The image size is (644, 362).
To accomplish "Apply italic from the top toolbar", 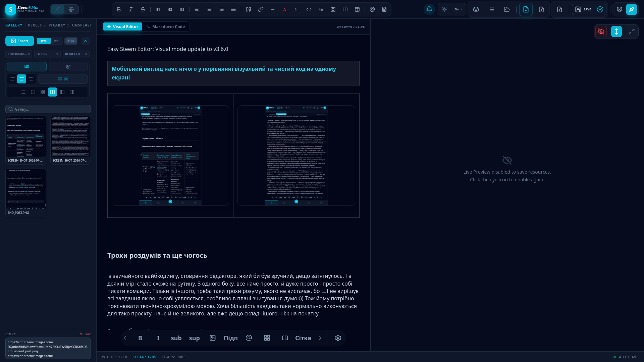I will point(131,9).
